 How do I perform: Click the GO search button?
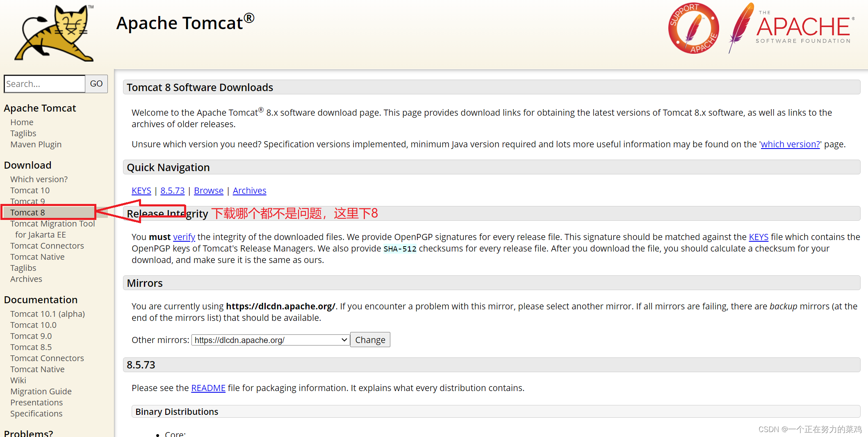pyautogui.click(x=96, y=84)
